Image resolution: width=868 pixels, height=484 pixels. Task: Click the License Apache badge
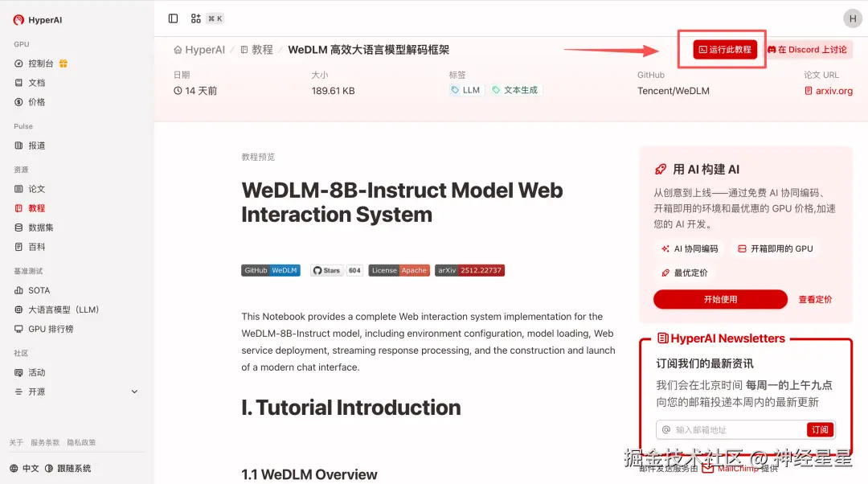click(x=399, y=270)
